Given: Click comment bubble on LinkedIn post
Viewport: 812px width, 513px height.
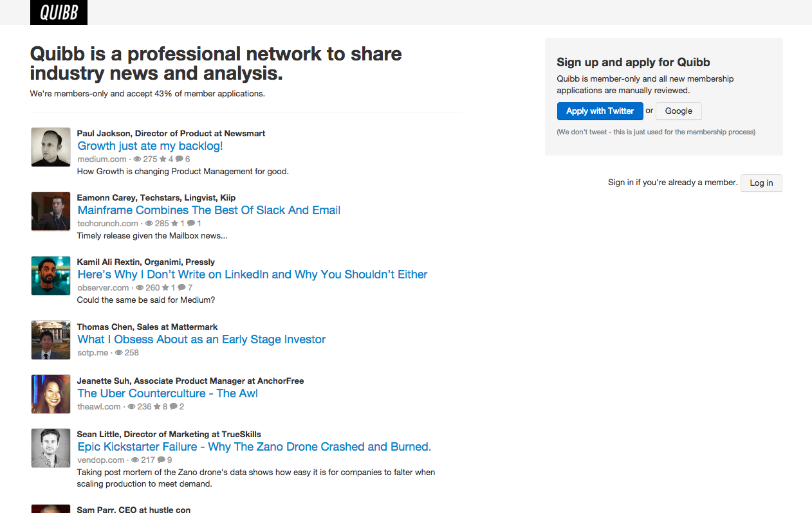Looking at the screenshot, I should [x=181, y=287].
